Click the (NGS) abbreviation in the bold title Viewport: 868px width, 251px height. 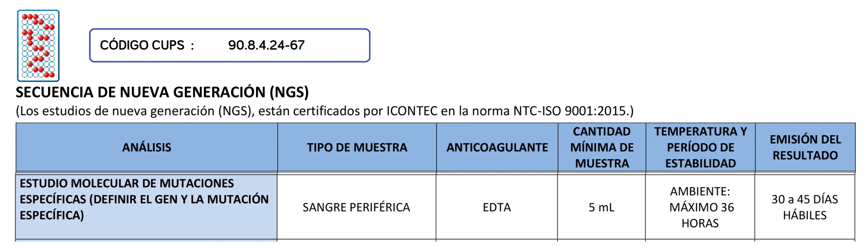pyautogui.click(x=289, y=92)
